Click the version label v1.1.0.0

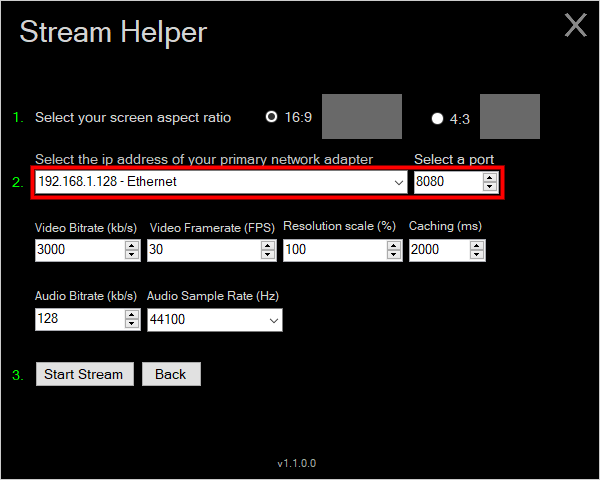tap(297, 463)
